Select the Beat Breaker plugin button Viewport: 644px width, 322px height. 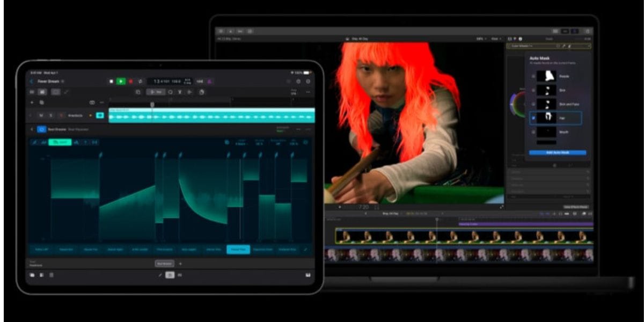(x=165, y=264)
